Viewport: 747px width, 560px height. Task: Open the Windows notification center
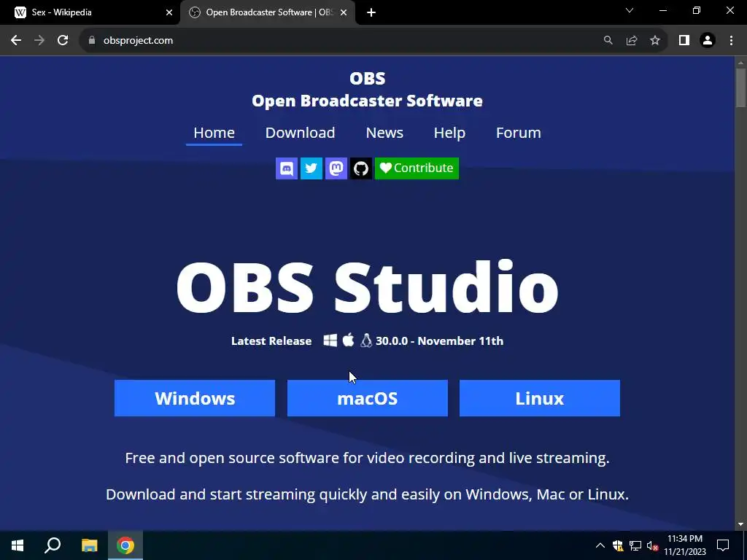pyautogui.click(x=723, y=545)
